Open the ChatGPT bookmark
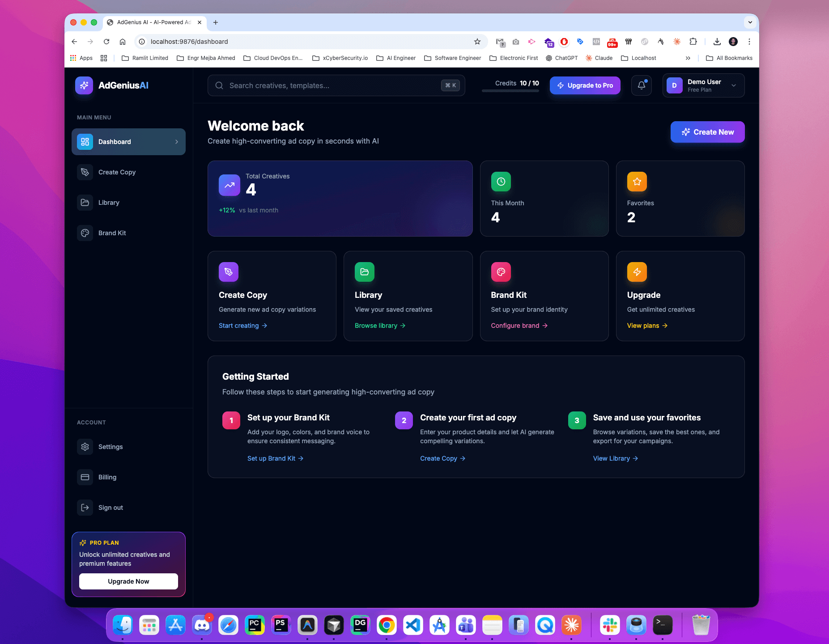Viewport: 829px width, 644px height. tap(561, 58)
